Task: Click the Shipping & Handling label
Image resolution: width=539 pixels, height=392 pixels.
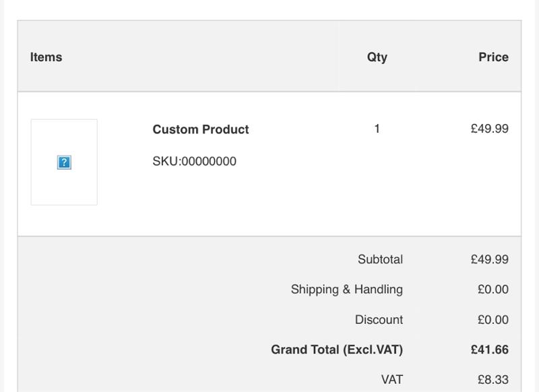Action: [346, 290]
